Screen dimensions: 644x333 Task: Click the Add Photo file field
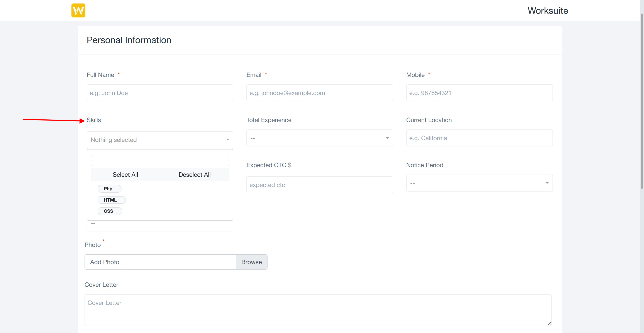click(x=160, y=262)
